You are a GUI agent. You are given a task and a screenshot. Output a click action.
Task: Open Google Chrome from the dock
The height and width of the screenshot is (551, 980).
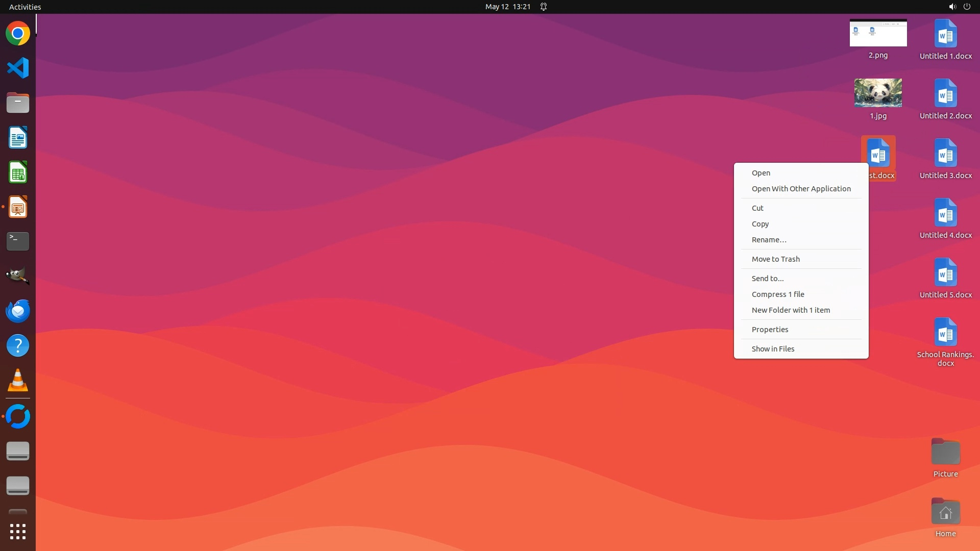click(x=18, y=34)
